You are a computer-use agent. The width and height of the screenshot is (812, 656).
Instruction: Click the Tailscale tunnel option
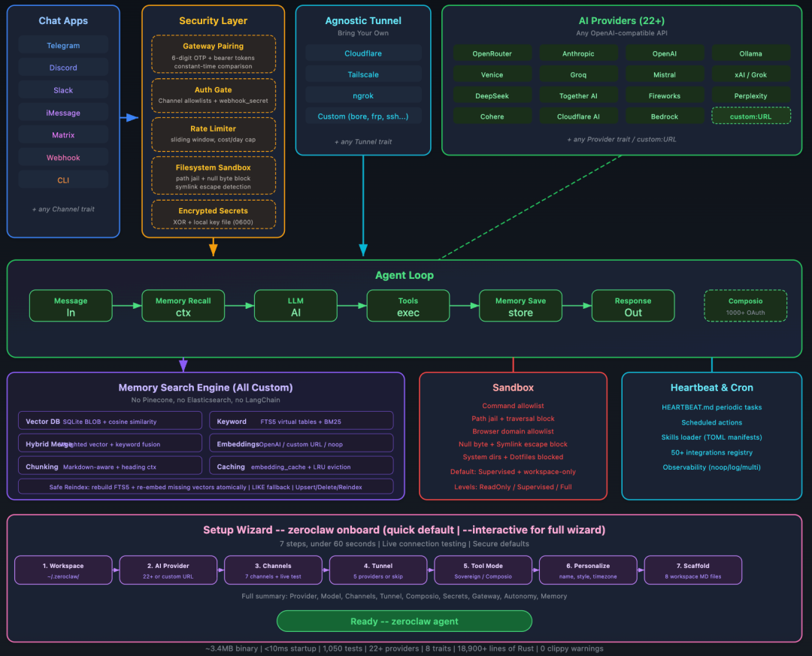click(x=363, y=74)
